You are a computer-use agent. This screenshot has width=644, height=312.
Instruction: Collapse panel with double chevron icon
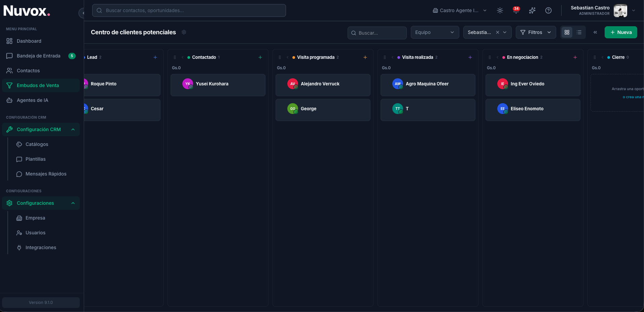tap(595, 32)
